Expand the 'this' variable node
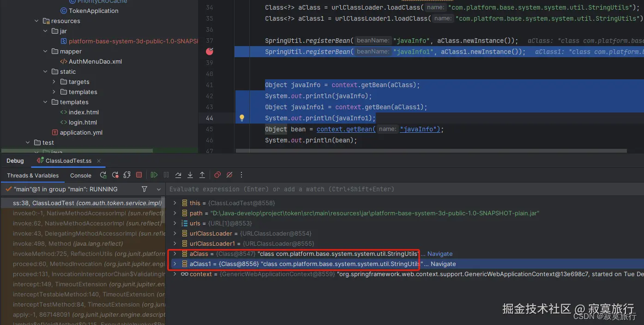This screenshot has width=644, height=325. pyautogui.click(x=175, y=203)
